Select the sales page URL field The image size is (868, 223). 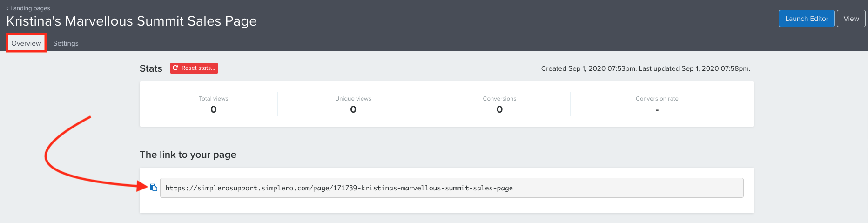point(451,188)
